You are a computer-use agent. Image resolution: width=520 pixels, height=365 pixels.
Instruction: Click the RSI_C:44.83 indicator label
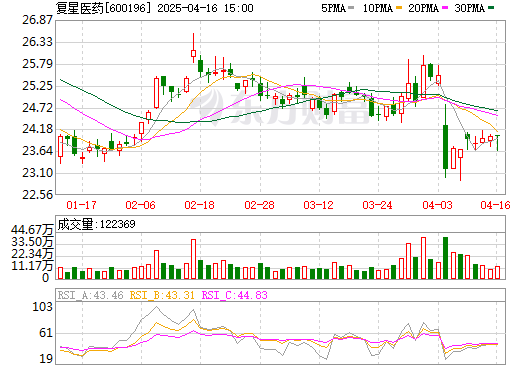click(x=235, y=295)
